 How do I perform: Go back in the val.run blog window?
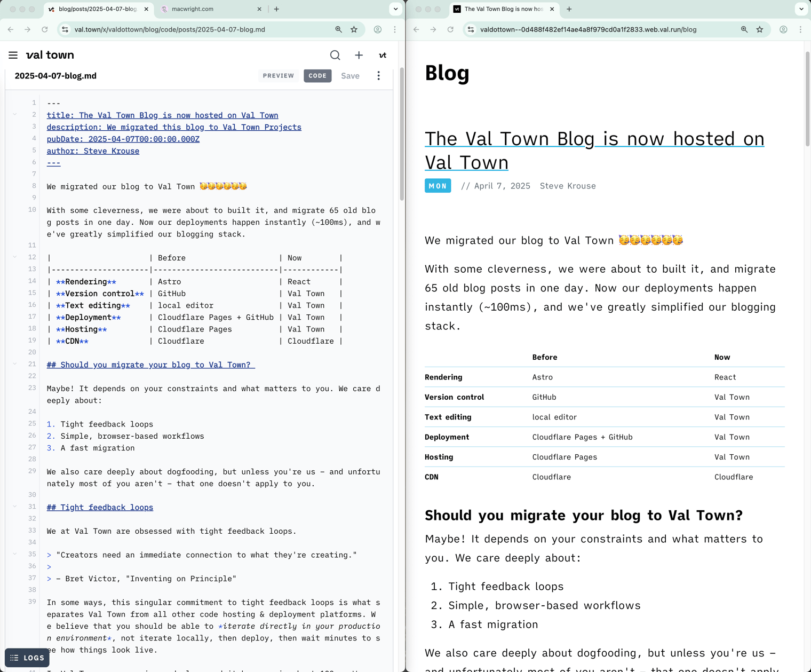tap(416, 30)
